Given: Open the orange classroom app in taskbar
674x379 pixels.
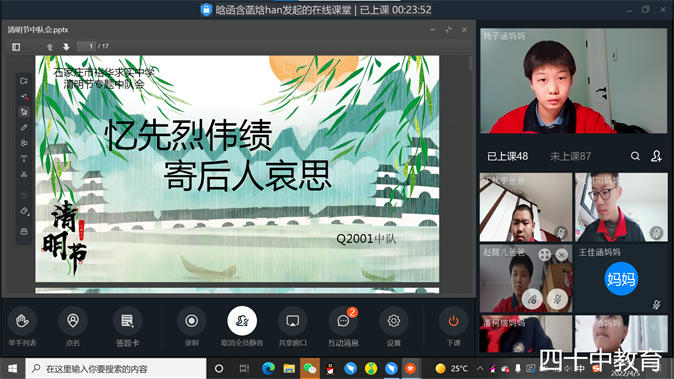Looking at the screenshot, I should [411, 369].
